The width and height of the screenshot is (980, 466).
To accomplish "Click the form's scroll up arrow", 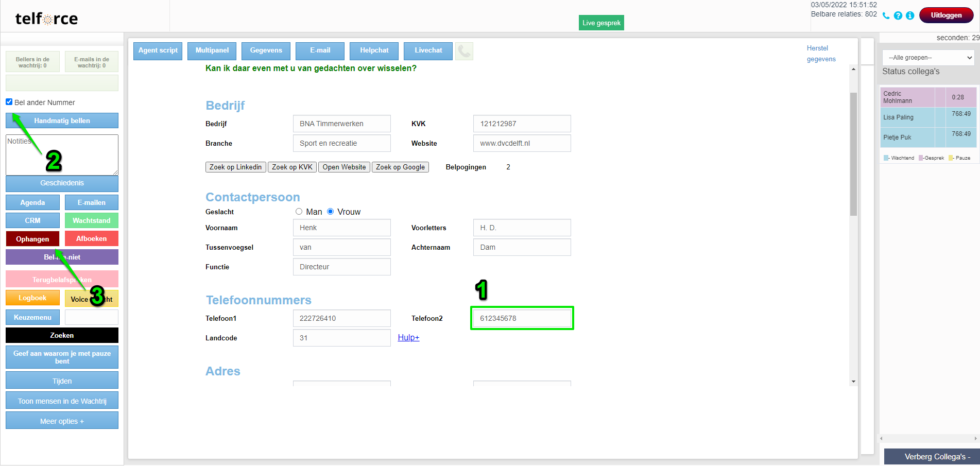I will (x=853, y=69).
